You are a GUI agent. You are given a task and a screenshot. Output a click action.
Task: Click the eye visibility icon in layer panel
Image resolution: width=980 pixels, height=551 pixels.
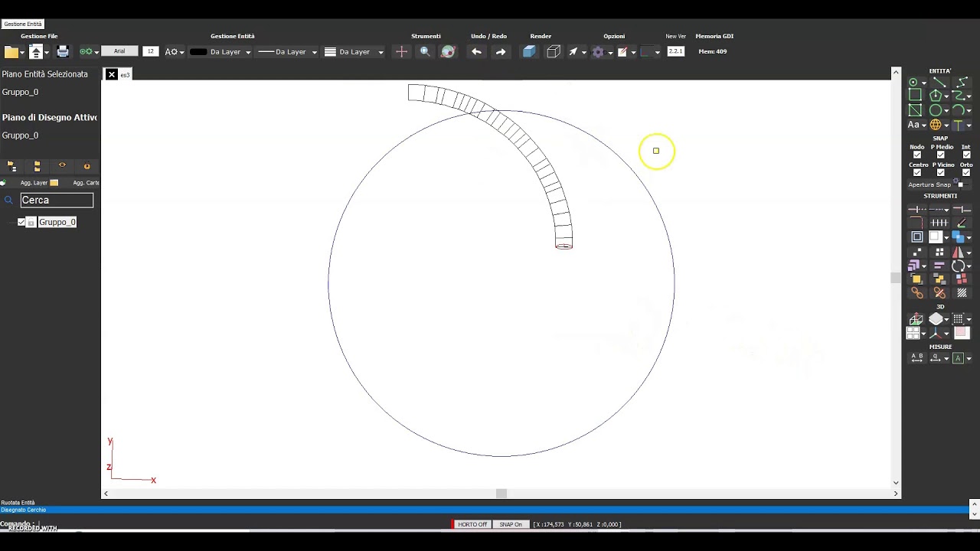click(62, 165)
